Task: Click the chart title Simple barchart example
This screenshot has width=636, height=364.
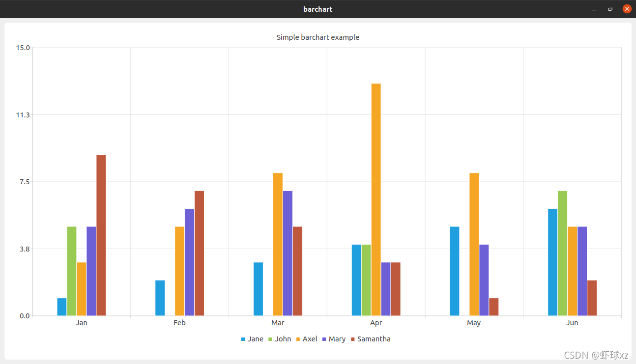Action: pyautogui.click(x=318, y=37)
